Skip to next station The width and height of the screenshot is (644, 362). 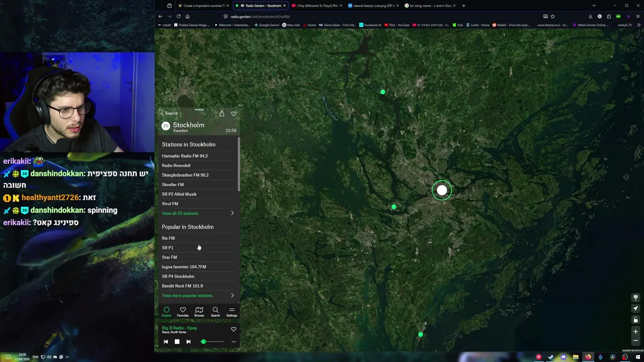coord(188,342)
